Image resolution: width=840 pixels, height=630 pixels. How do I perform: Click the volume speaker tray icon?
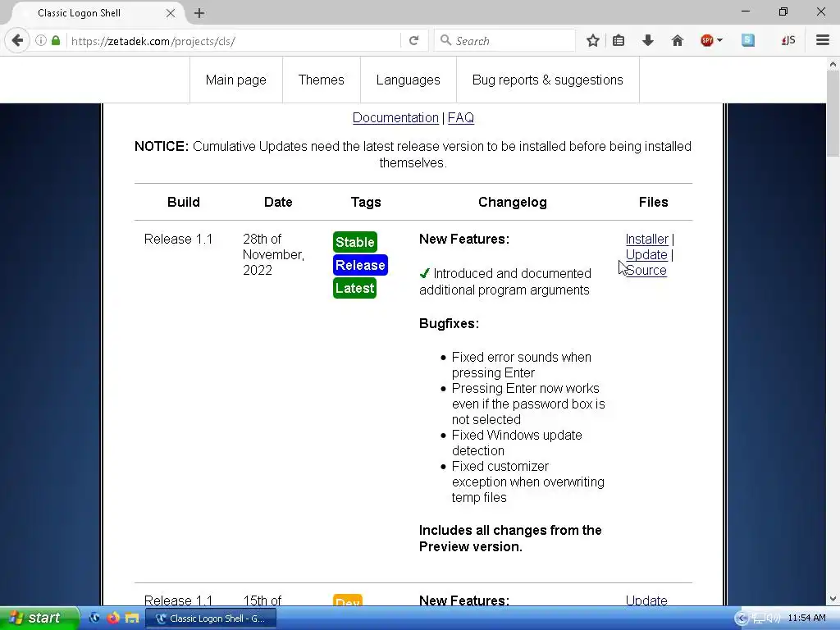[773, 619]
